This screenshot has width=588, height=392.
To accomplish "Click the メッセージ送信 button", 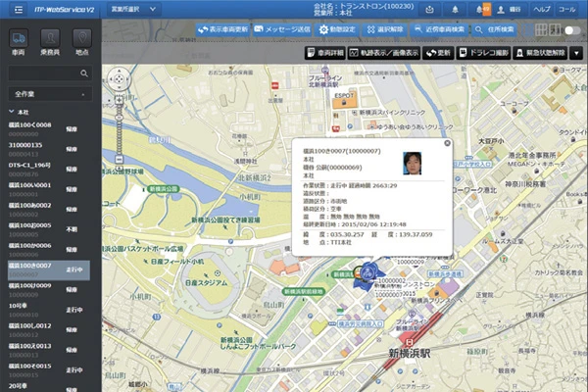I will [283, 30].
